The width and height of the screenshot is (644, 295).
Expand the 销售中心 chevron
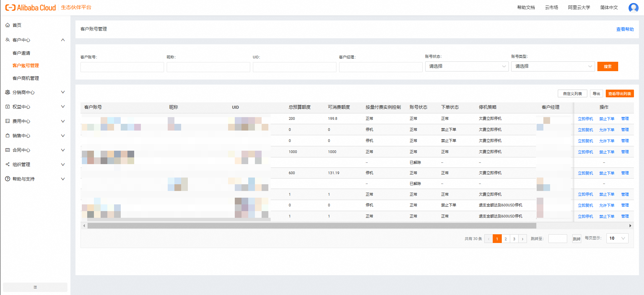(x=63, y=136)
